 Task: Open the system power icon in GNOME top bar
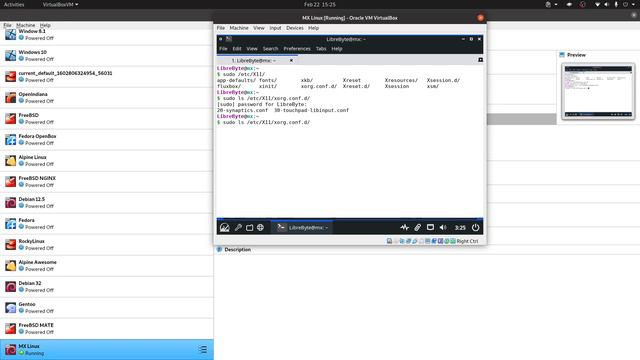[625, 4]
